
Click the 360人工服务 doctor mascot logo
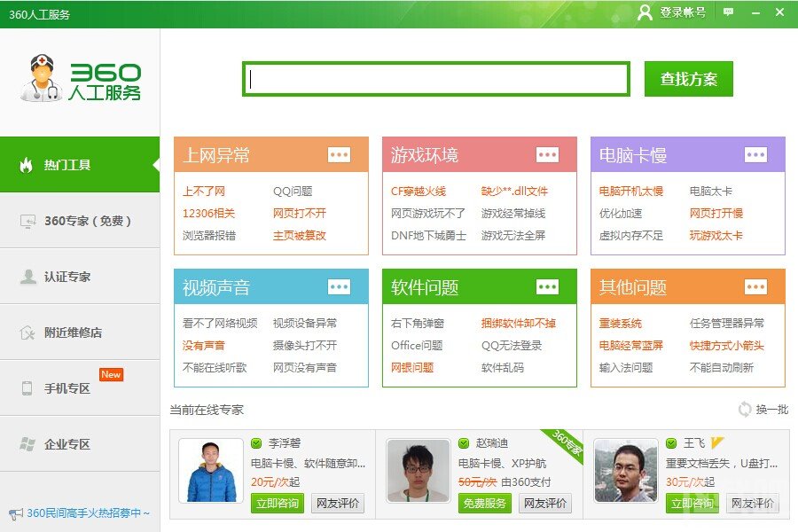44,78
